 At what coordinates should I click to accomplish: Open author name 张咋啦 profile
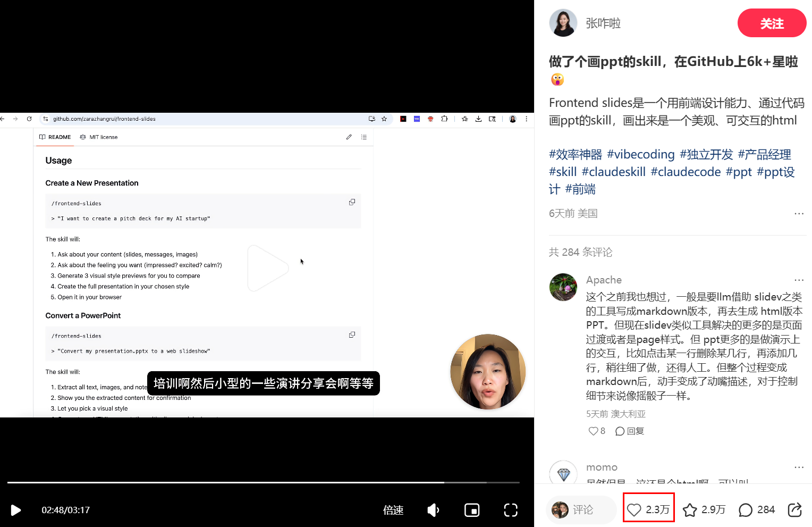(603, 23)
